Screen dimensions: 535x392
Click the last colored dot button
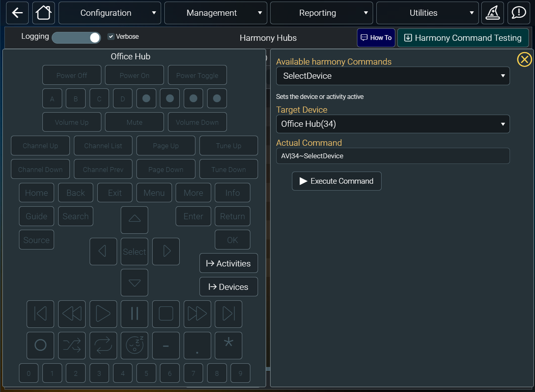pos(217,98)
